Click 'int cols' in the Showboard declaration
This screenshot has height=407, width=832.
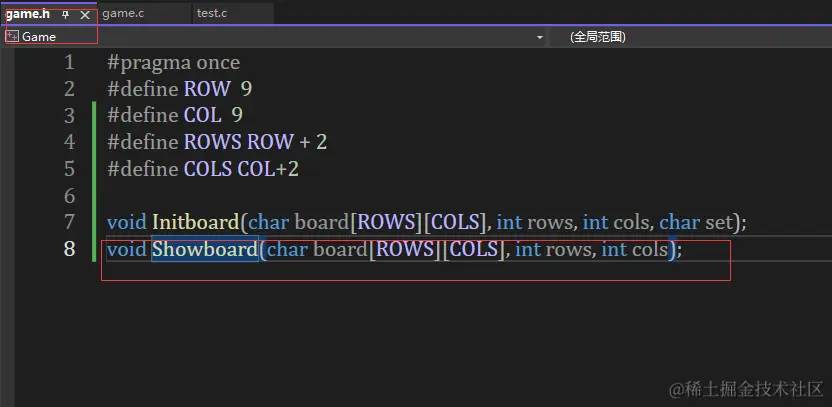click(x=635, y=249)
